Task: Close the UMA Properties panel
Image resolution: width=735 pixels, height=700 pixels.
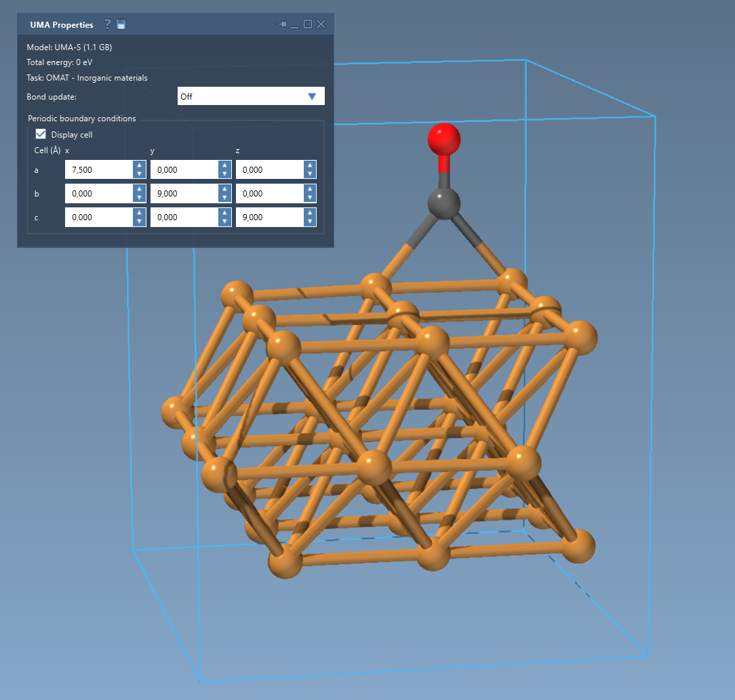Action: pos(321,24)
